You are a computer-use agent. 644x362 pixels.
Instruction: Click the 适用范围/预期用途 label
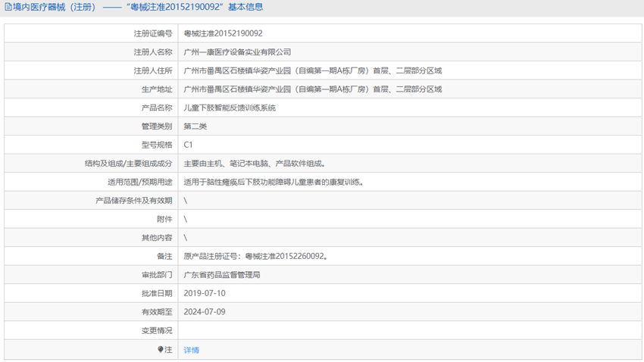coord(140,182)
